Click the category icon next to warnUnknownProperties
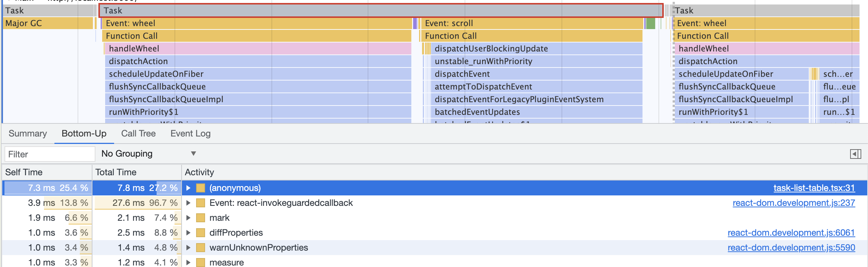868x267 pixels. pyautogui.click(x=201, y=248)
